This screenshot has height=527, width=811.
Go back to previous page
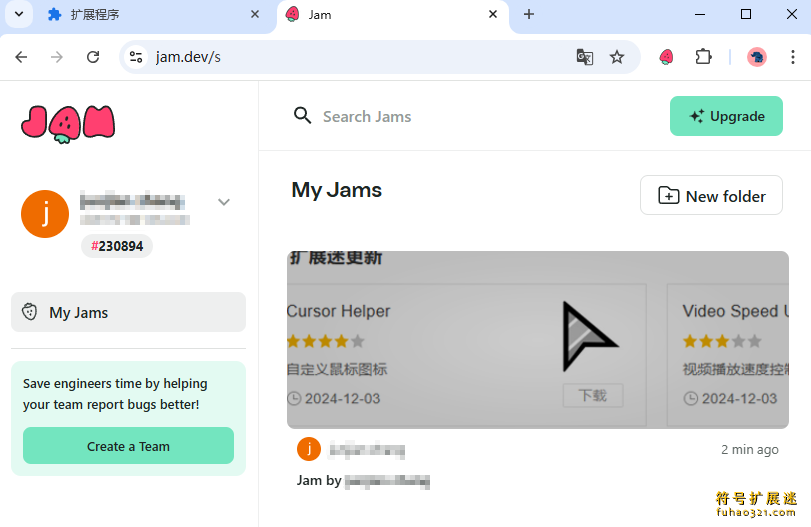[21, 57]
